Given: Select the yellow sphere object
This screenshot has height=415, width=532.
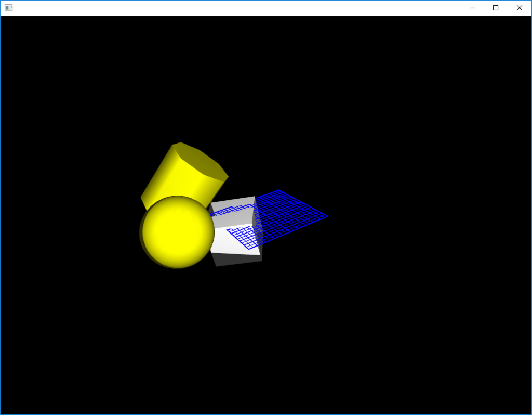Looking at the screenshot, I should tap(177, 232).
